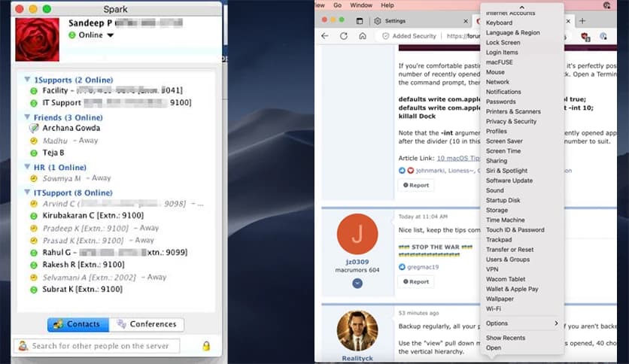Go back with the browser back arrow
The height and width of the screenshot is (364, 629).
pyautogui.click(x=325, y=36)
